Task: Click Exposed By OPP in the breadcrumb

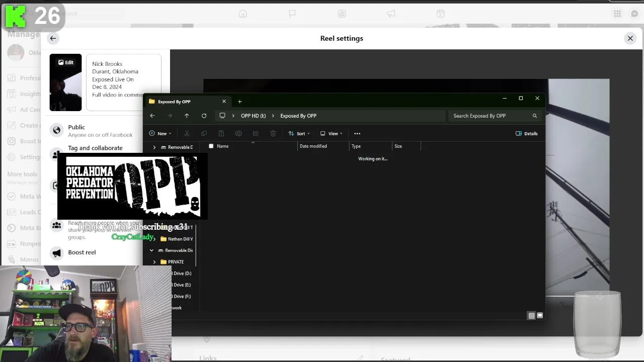Action: pos(298,116)
